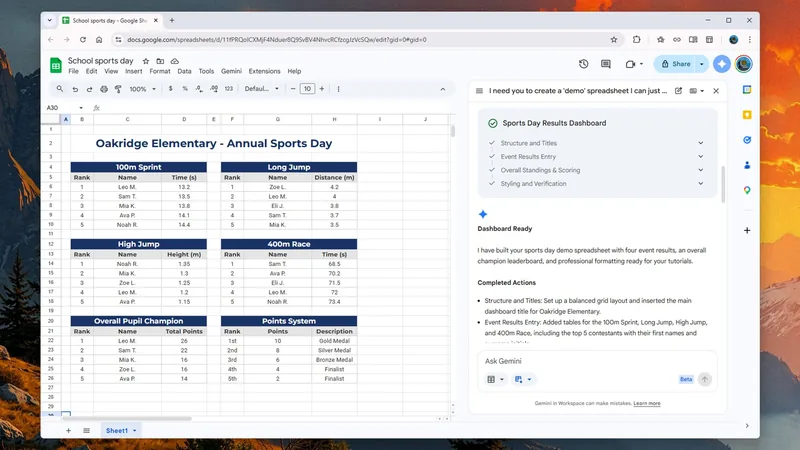
Task: Open the comments panel icon
Action: point(607,64)
